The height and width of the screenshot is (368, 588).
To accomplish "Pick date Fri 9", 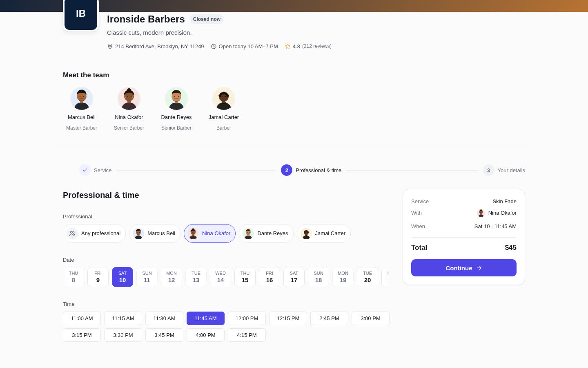I will [98, 277].
